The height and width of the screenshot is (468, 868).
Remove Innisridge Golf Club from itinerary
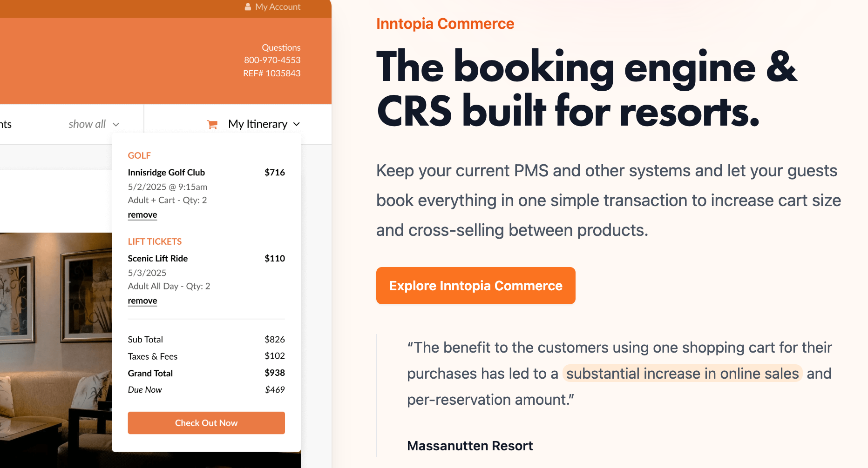(142, 215)
